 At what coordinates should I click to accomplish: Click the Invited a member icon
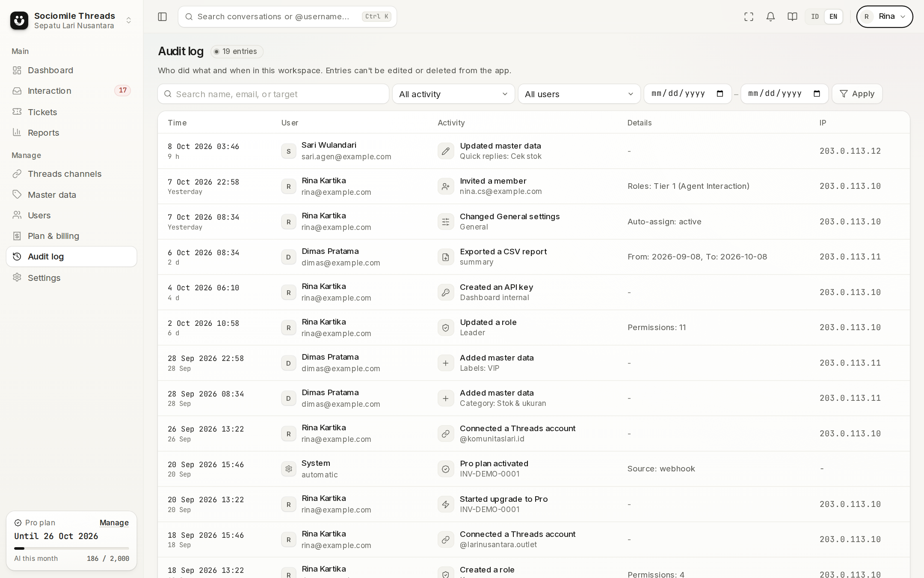click(x=445, y=186)
